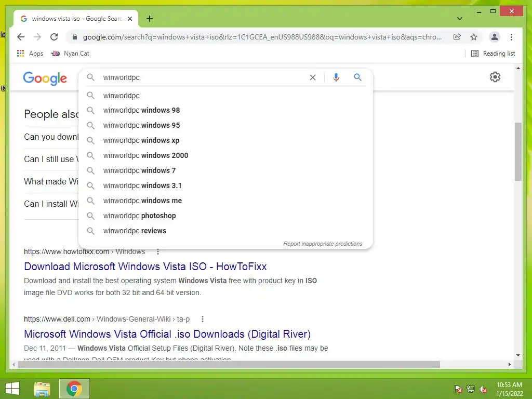Open the Windows Start menu
Image resolution: width=532 pixels, height=399 pixels.
(x=12, y=389)
